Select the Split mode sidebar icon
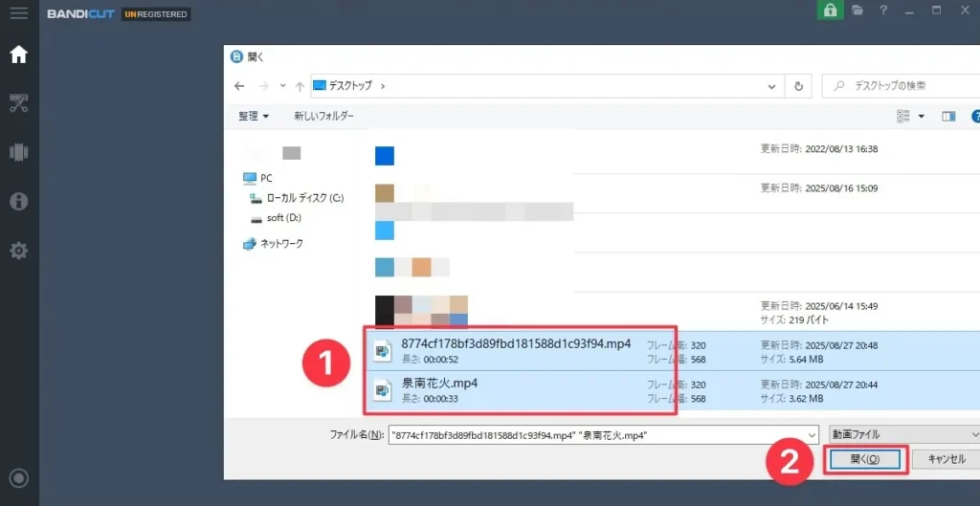The width and height of the screenshot is (980, 506). [x=19, y=152]
